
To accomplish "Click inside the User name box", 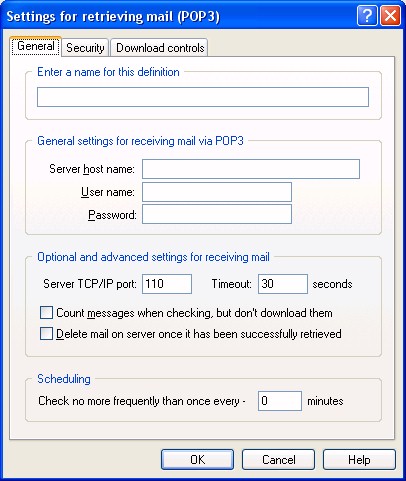I will [x=217, y=192].
